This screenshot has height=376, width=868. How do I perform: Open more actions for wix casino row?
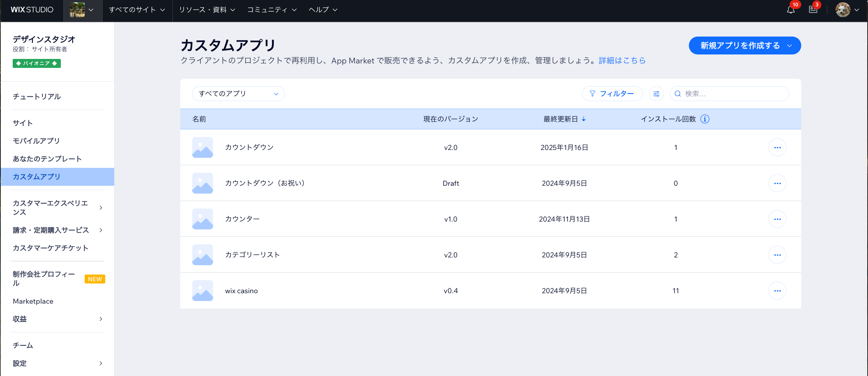pos(777,291)
